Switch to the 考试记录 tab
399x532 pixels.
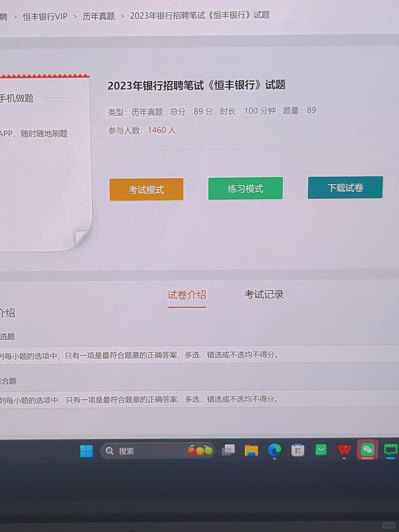coord(264,294)
